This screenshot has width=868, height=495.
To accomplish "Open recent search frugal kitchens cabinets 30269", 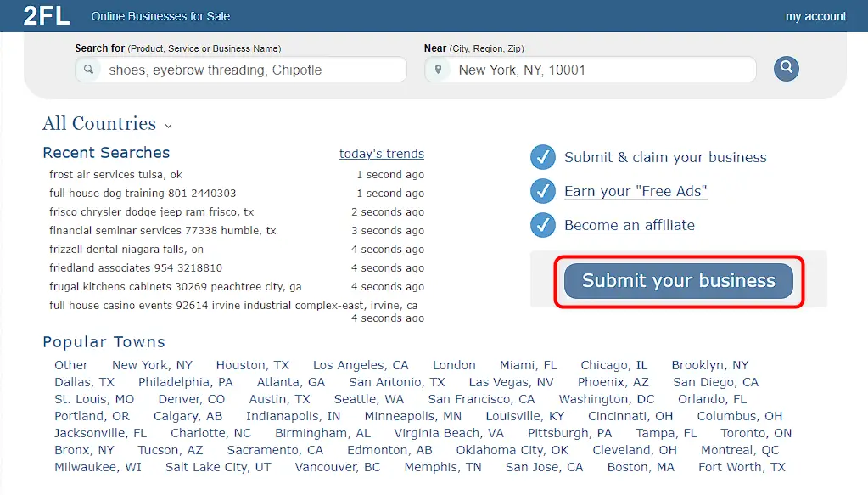I will pos(175,287).
